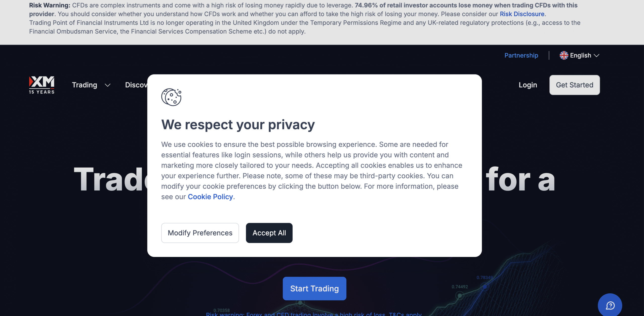Accept all cookies
Viewport: 644px width, 316px height.
coord(269,233)
